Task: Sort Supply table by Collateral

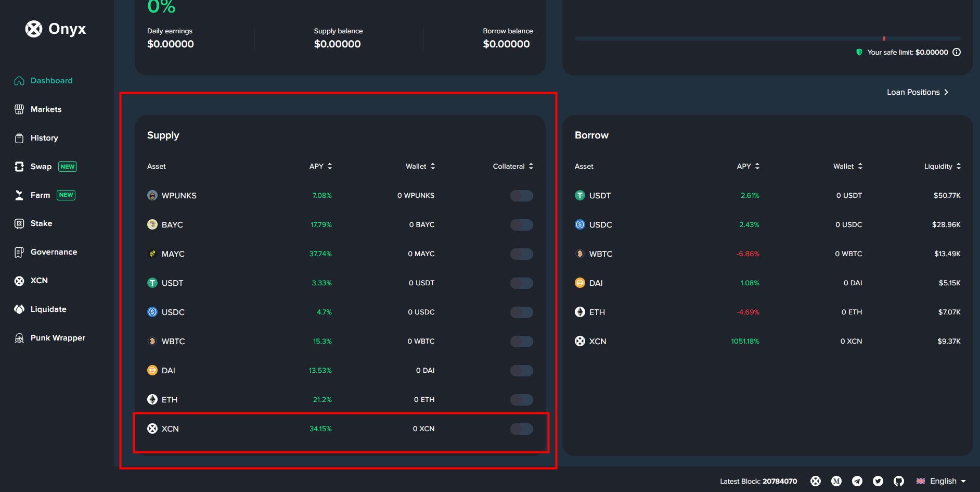Action: (513, 166)
